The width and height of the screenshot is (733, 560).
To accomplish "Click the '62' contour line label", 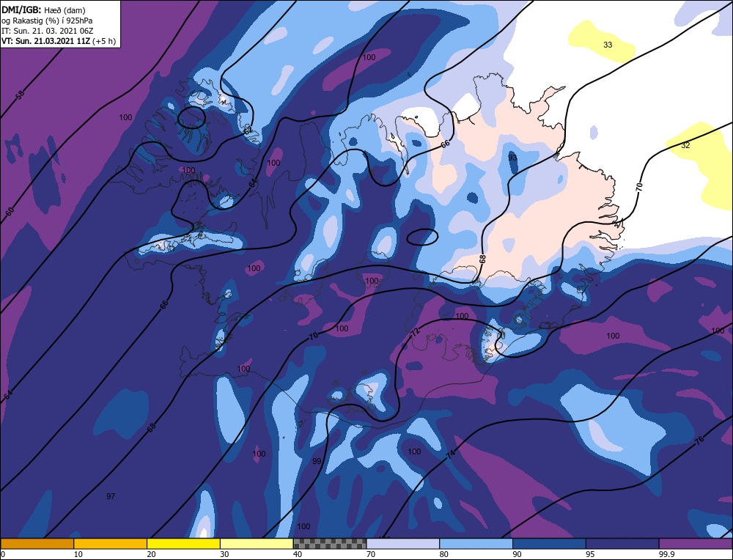I will pos(248,130).
